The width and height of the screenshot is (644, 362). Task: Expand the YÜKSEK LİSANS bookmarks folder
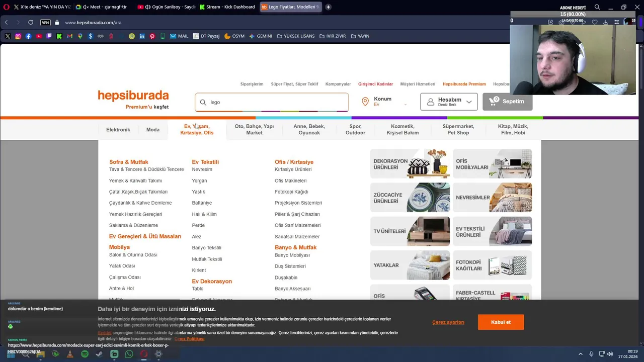click(295, 36)
